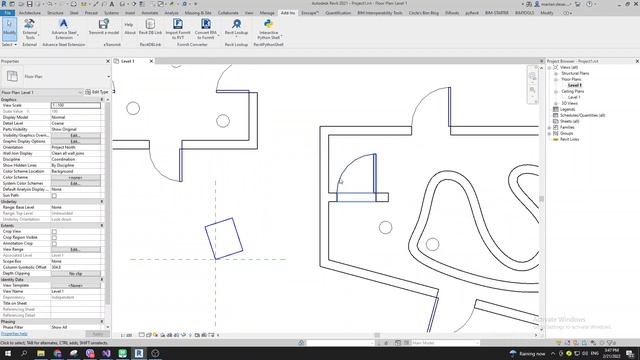Open the Help question mark icon
The height and width of the screenshot is (360, 640).
589,4
